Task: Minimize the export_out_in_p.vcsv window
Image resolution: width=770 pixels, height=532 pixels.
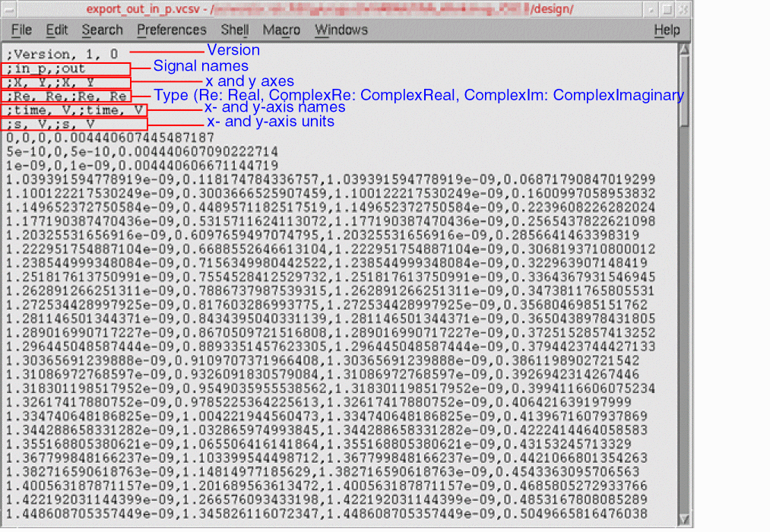Action: 651,10
